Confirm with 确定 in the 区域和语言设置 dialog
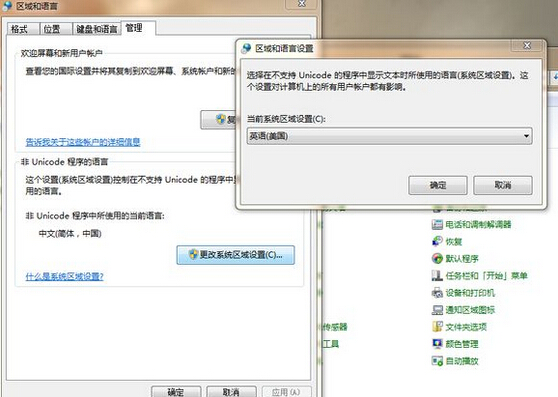This screenshot has height=397, width=558. point(438,185)
